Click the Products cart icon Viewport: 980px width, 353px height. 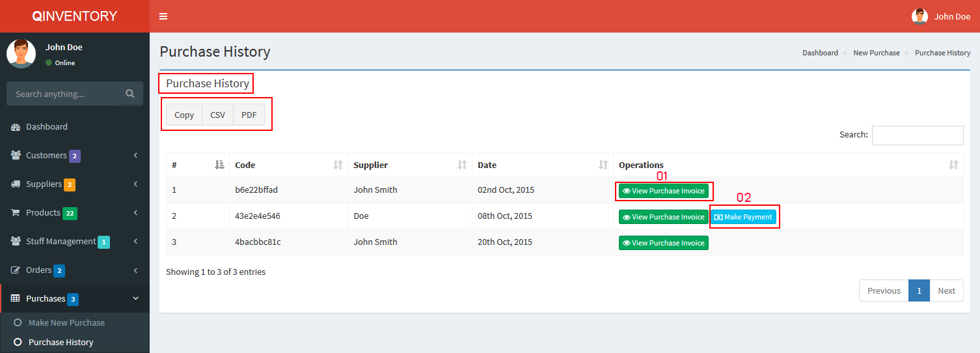pyautogui.click(x=16, y=213)
